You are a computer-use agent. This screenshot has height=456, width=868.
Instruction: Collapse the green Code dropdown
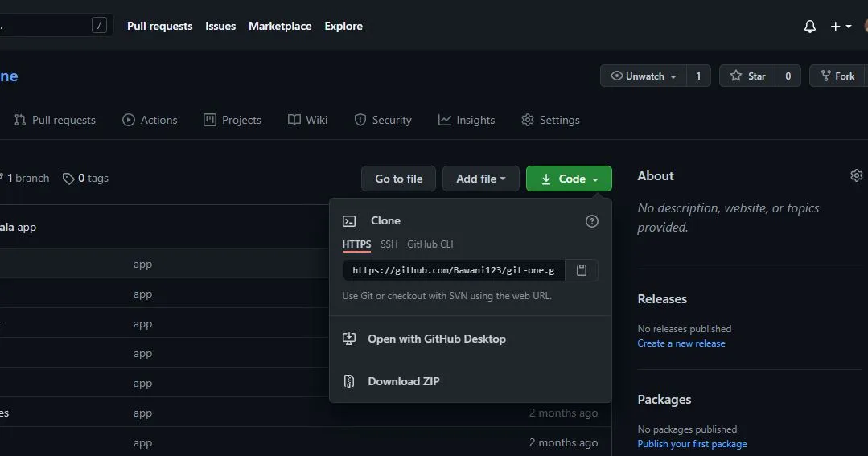(569, 179)
